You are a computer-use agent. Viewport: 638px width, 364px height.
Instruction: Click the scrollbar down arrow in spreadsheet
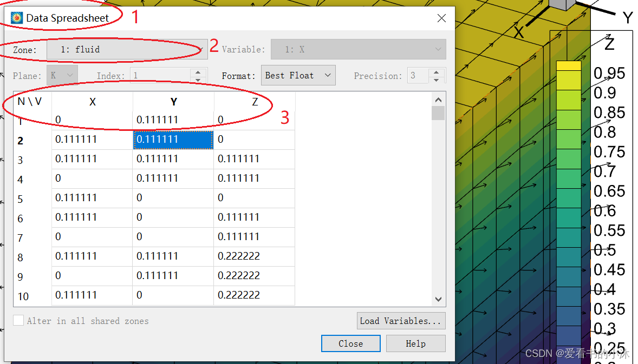pyautogui.click(x=438, y=299)
